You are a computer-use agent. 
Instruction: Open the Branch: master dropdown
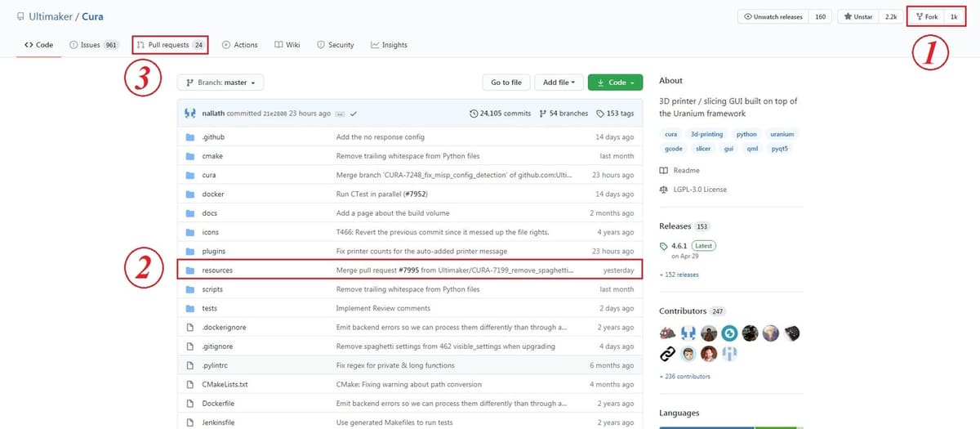coord(220,83)
